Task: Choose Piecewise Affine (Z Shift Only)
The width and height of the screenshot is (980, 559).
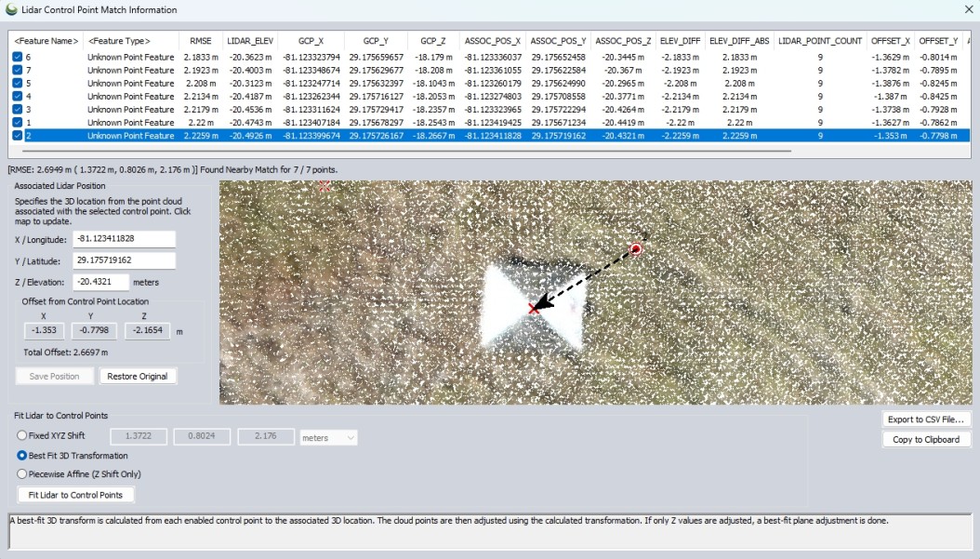Action: 22,473
